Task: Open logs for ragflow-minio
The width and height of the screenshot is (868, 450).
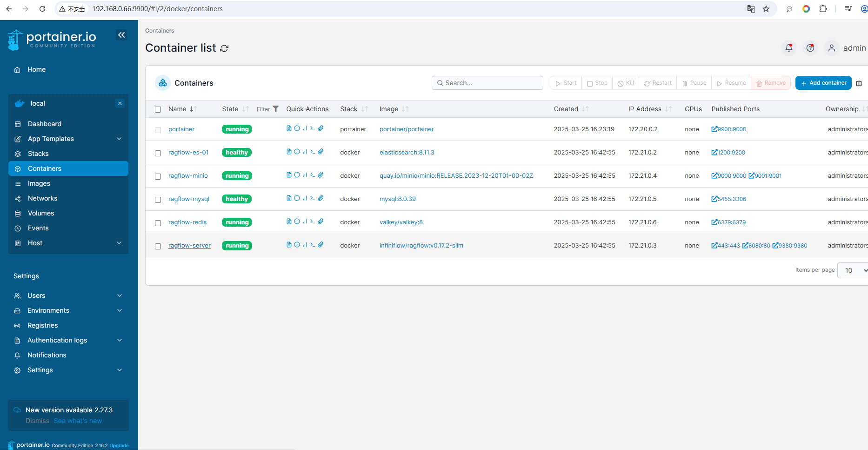Action: tap(289, 175)
